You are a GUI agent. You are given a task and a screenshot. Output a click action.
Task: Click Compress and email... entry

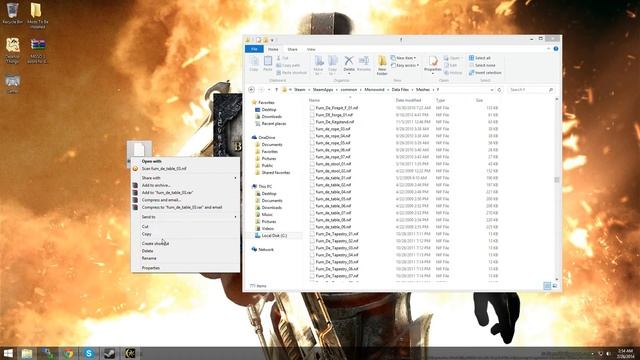pos(161,200)
